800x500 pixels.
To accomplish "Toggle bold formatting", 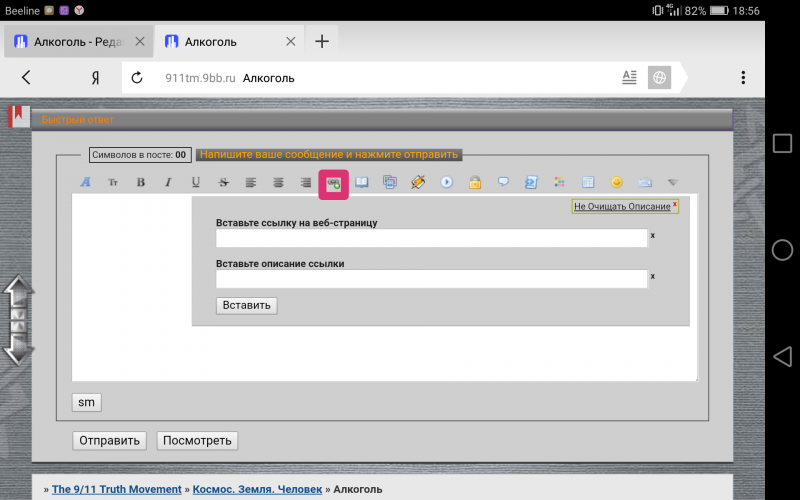I will click(141, 182).
